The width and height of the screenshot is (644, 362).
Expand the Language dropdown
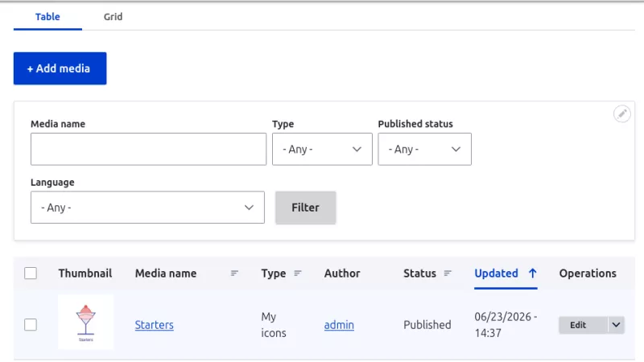147,208
